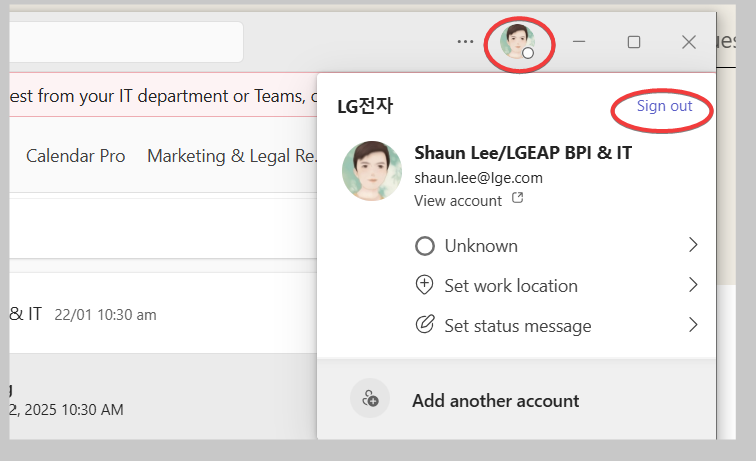Screen dimensions: 756x461
Task: Minimize the Teams window
Action: [579, 42]
